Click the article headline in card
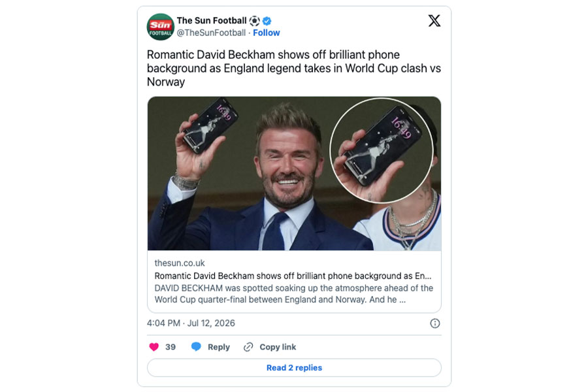This screenshot has width=588, height=392. (x=293, y=276)
